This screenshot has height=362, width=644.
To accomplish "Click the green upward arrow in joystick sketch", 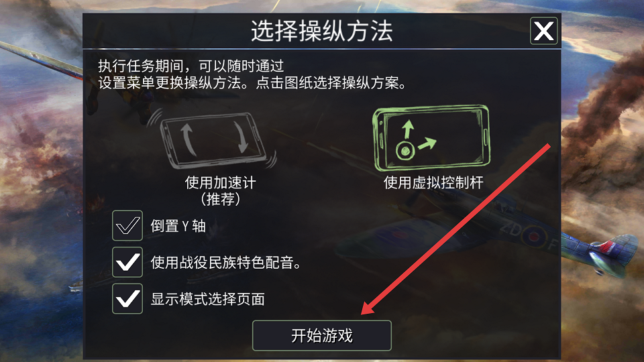I will point(407,129).
